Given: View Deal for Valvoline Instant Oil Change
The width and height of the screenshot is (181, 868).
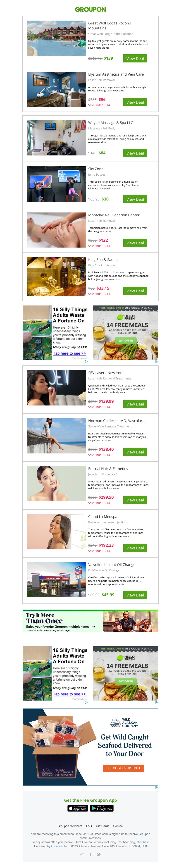Looking at the screenshot, I should coord(135,595).
